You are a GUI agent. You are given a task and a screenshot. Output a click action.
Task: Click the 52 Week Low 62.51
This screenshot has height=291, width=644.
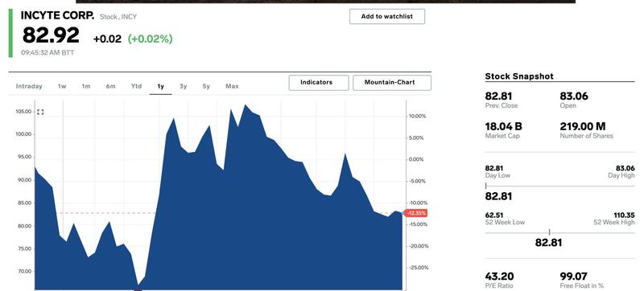(494, 215)
